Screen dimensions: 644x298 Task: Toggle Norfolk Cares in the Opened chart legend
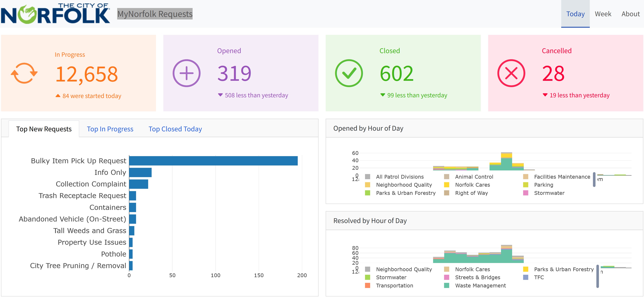click(x=472, y=185)
